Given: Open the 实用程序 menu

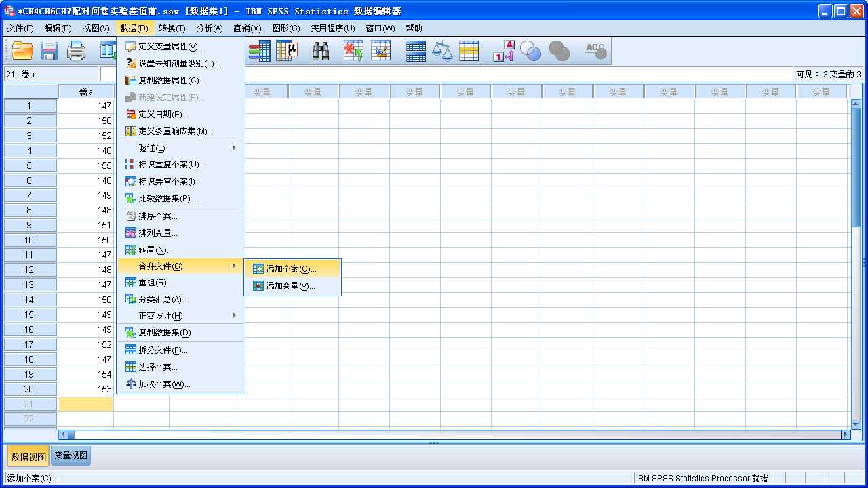Looking at the screenshot, I should 332,28.
